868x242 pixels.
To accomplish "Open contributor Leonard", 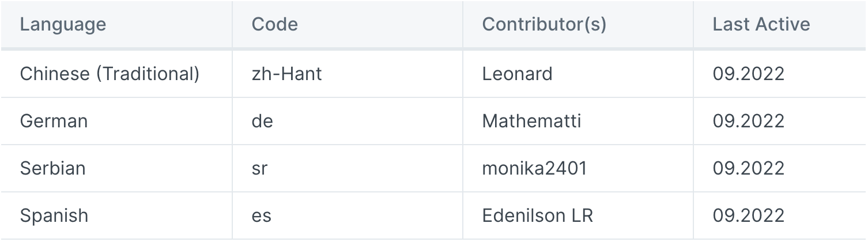I will click(x=517, y=74).
